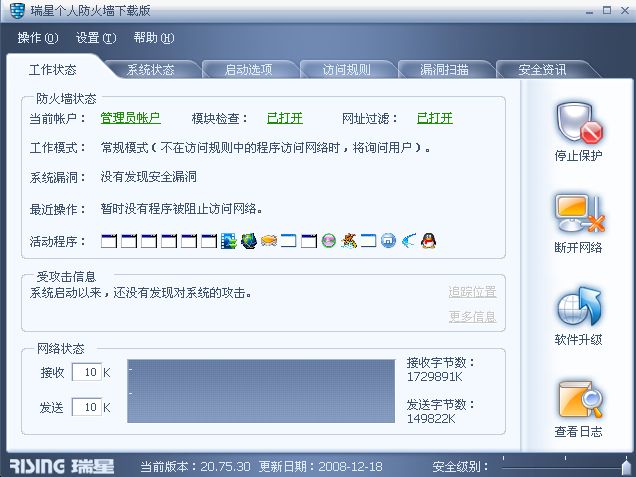
Task: Minimize the firewall window
Action: point(589,11)
